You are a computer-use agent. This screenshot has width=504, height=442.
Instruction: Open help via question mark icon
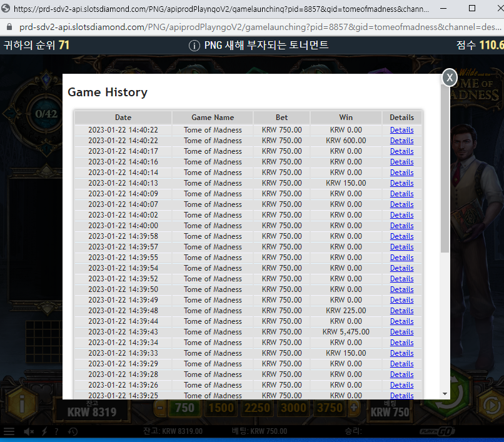[x=56, y=431]
